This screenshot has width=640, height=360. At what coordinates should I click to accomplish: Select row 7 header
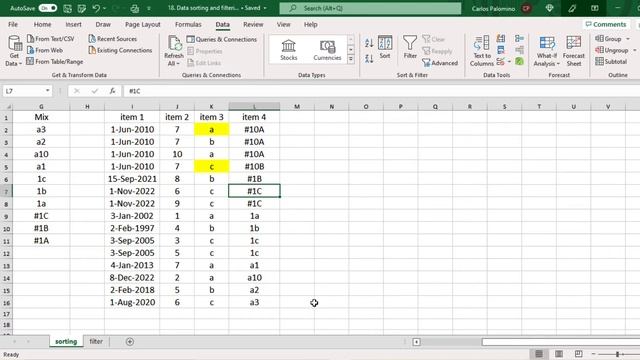[x=6, y=191]
